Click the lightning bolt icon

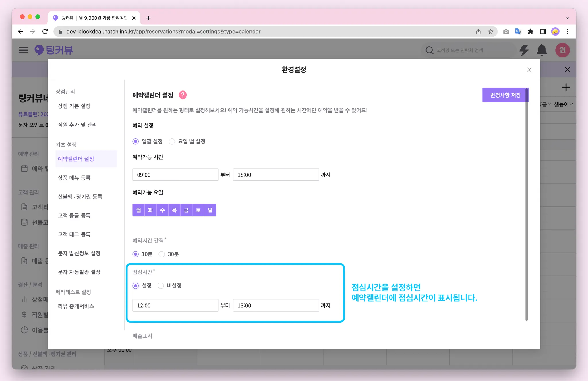point(524,50)
